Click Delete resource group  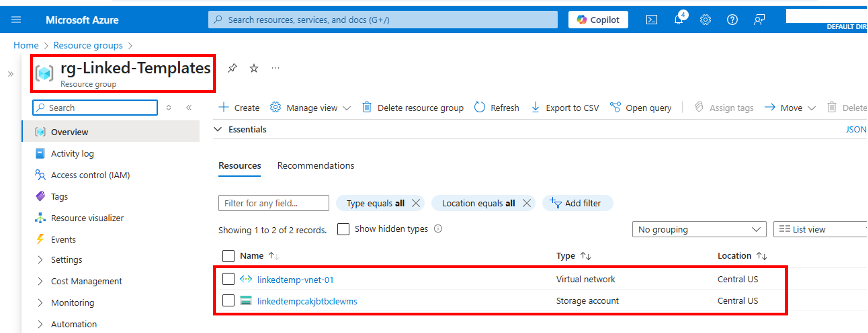pos(421,108)
